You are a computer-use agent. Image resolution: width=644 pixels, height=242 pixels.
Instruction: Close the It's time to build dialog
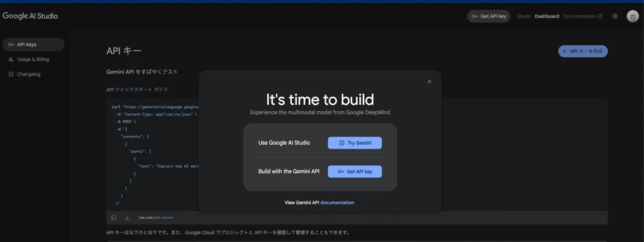pyautogui.click(x=429, y=82)
